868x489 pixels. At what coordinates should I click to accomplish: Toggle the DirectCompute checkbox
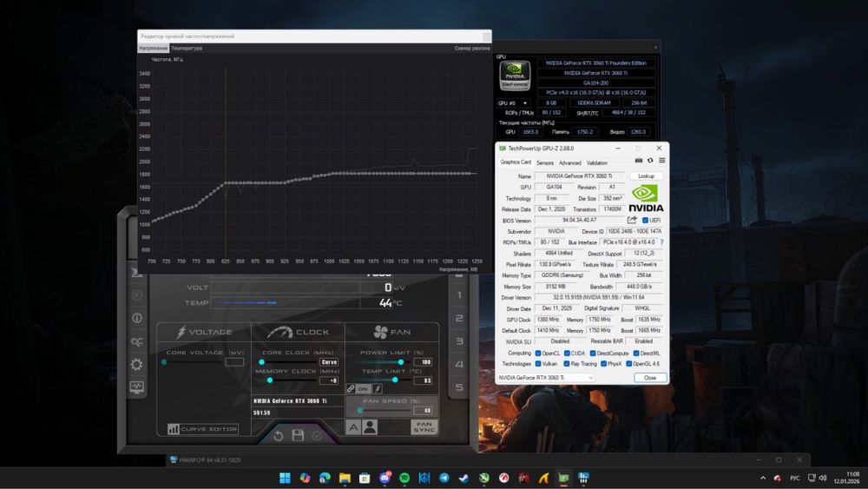click(x=593, y=353)
